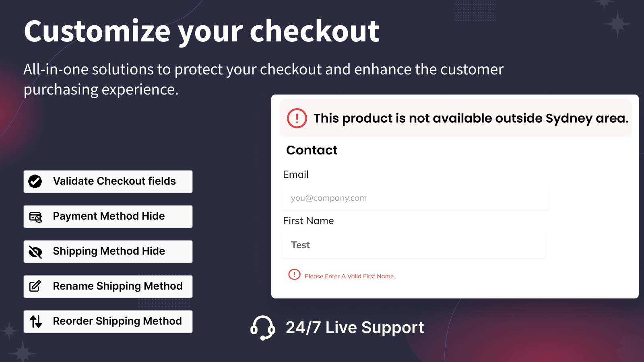Image resolution: width=644 pixels, height=362 pixels.
Task: Click the red alert icon in banner
Action: (297, 118)
